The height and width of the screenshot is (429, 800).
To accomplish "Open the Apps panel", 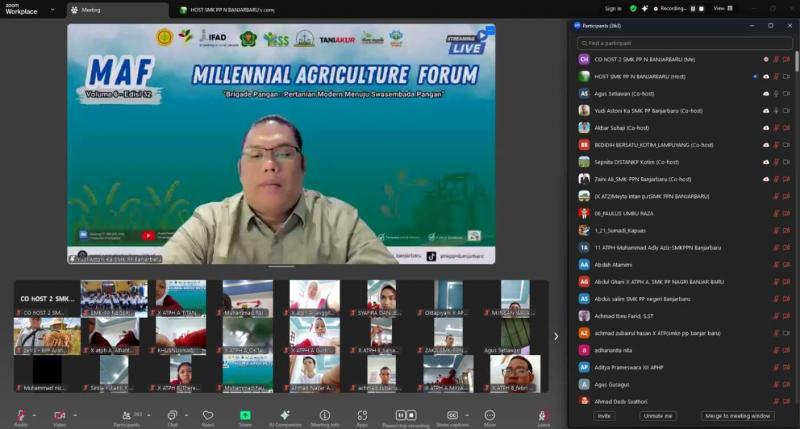I will point(362,416).
